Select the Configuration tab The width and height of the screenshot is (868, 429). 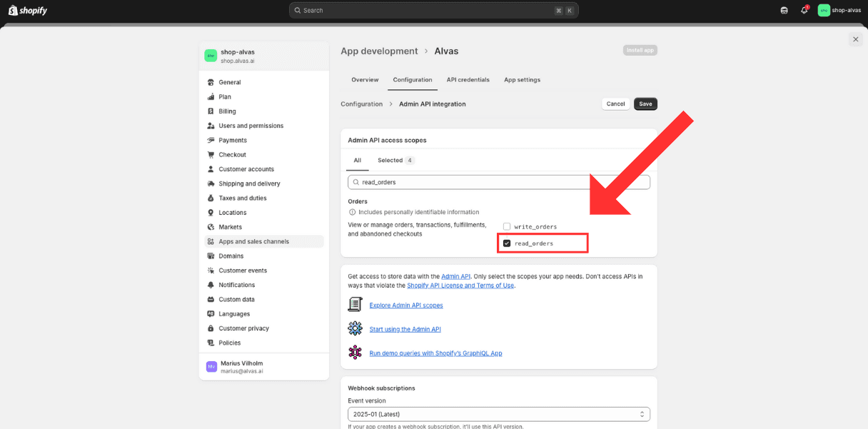click(x=413, y=79)
